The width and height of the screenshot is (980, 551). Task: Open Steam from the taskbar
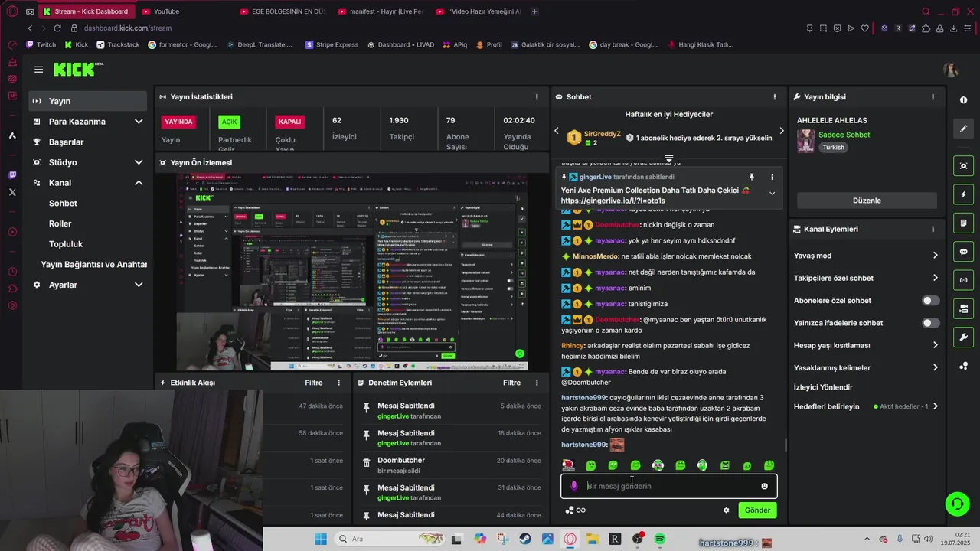525,539
